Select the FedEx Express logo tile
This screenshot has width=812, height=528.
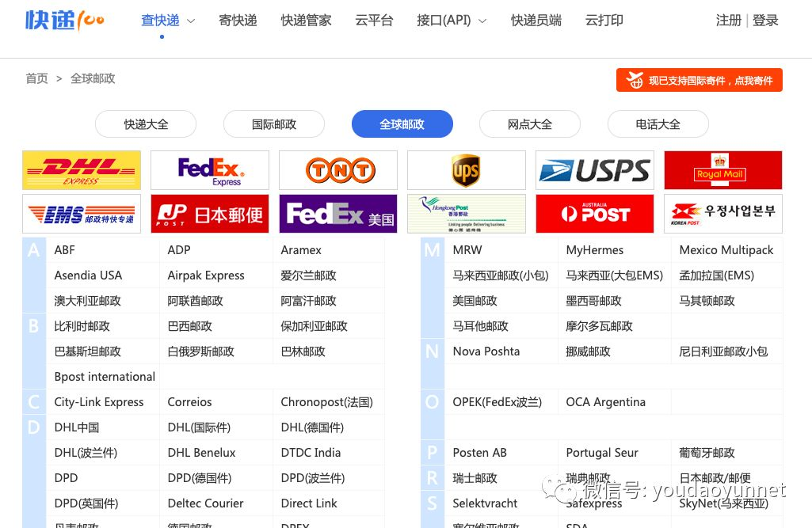[210, 170]
